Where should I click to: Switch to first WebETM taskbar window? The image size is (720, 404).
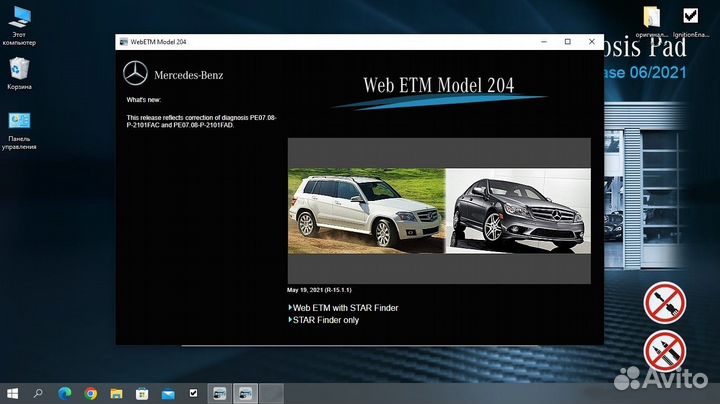click(x=219, y=393)
